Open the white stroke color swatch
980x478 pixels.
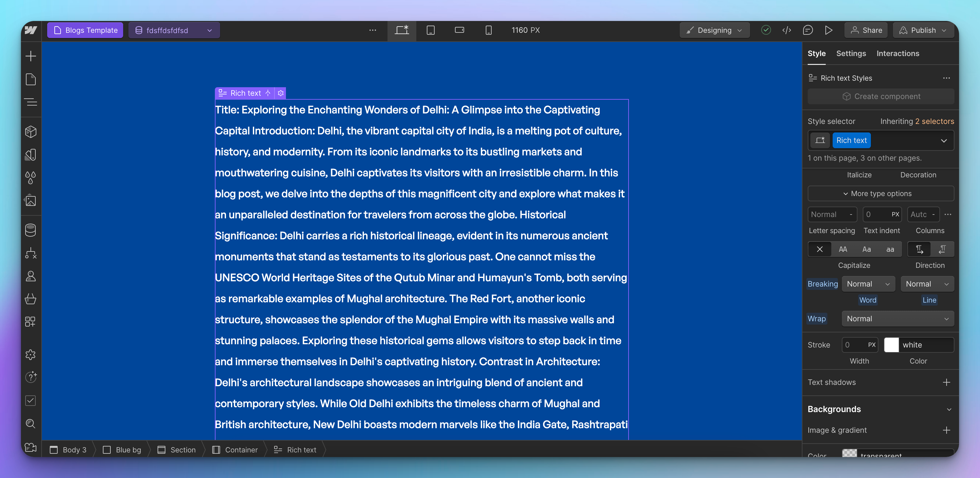[891, 345]
